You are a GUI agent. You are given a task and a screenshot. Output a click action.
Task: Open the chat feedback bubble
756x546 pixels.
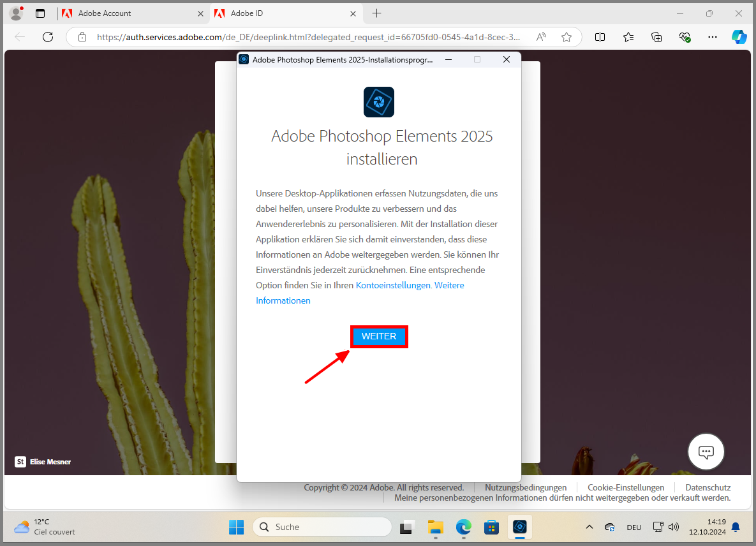(x=706, y=452)
